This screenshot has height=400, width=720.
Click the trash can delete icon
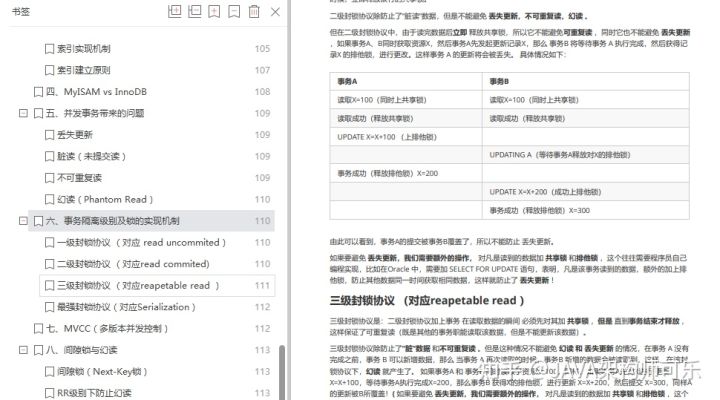pos(254,11)
